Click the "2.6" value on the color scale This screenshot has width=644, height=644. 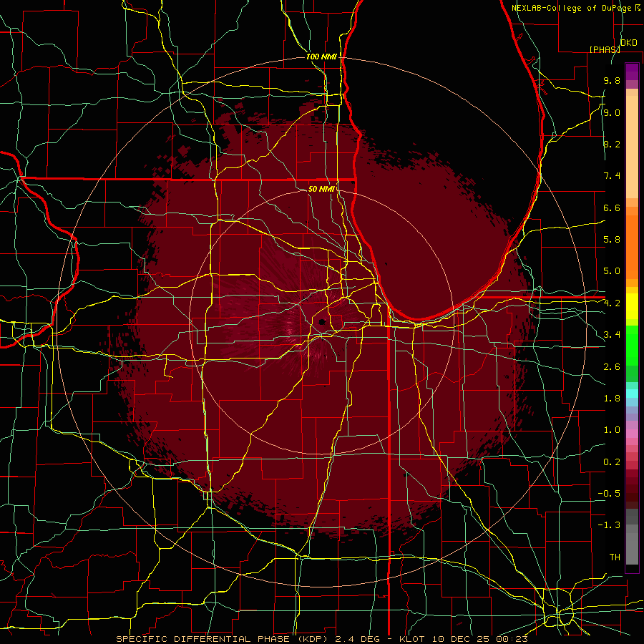pyautogui.click(x=612, y=367)
